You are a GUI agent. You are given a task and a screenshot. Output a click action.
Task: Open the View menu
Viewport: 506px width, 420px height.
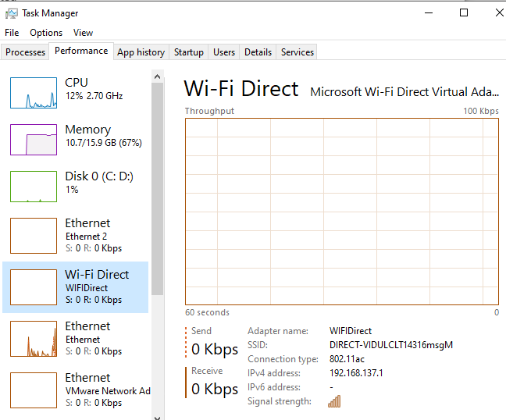coord(83,33)
